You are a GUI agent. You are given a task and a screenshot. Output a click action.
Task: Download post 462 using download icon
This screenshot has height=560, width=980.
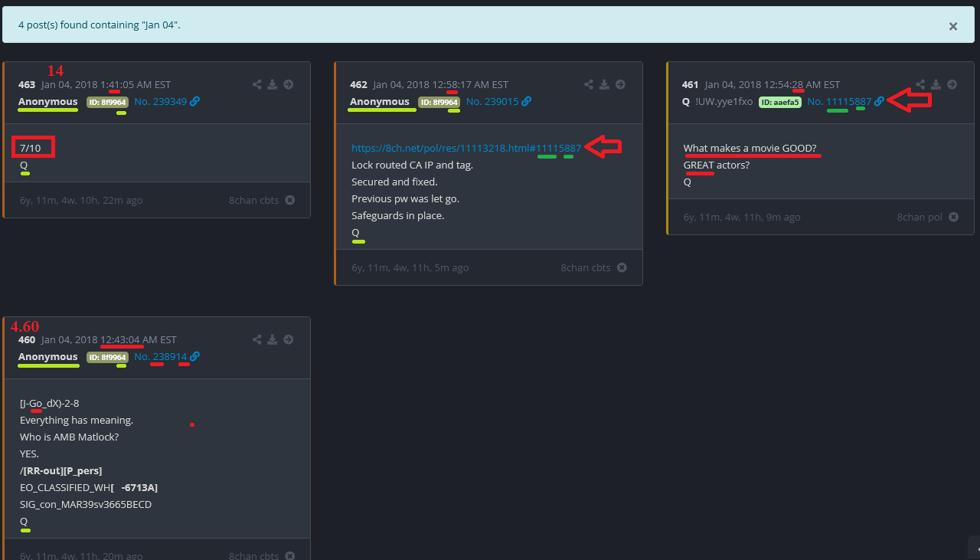pos(604,85)
